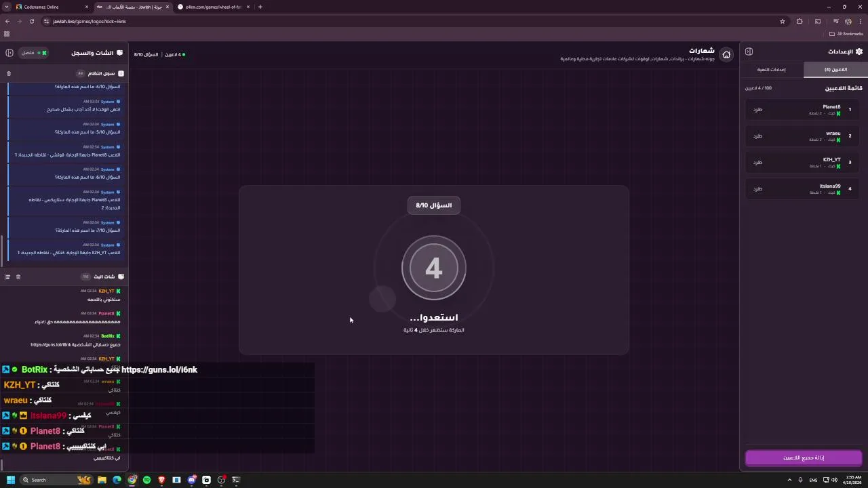Kick player wraeu with طرد
The height and width of the screenshot is (488, 868).
[x=757, y=136]
